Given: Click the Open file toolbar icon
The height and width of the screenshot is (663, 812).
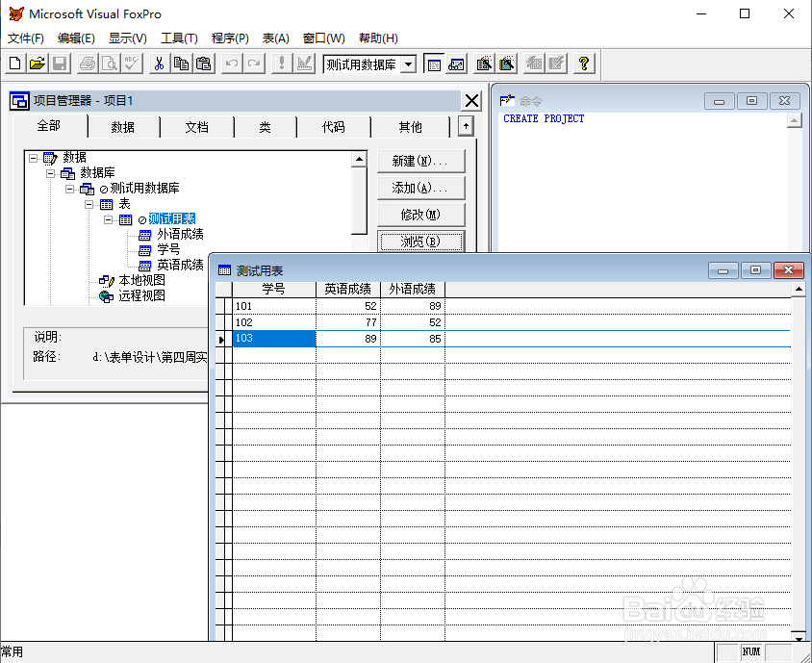Looking at the screenshot, I should 38,64.
